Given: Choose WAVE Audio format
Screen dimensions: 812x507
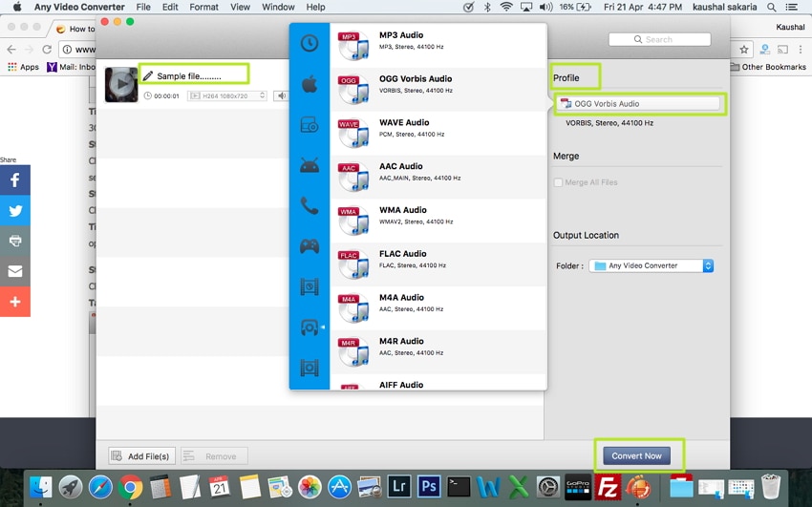Looking at the screenshot, I should [x=438, y=134].
